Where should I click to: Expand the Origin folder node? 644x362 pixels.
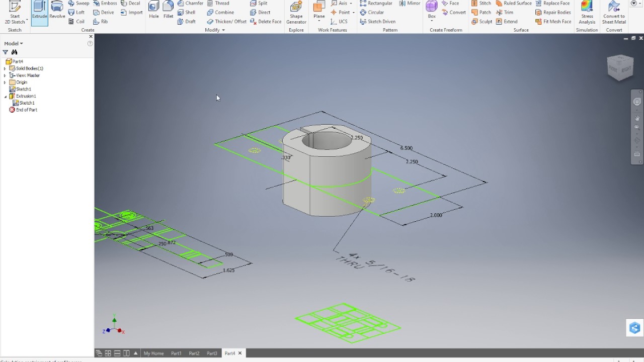tap(5, 82)
